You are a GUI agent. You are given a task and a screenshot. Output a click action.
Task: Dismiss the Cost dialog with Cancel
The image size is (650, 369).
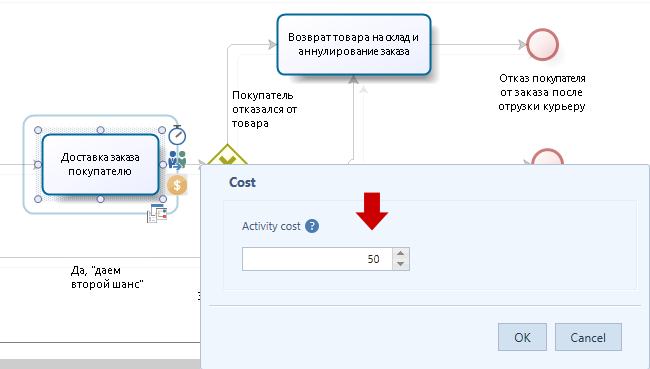point(588,337)
